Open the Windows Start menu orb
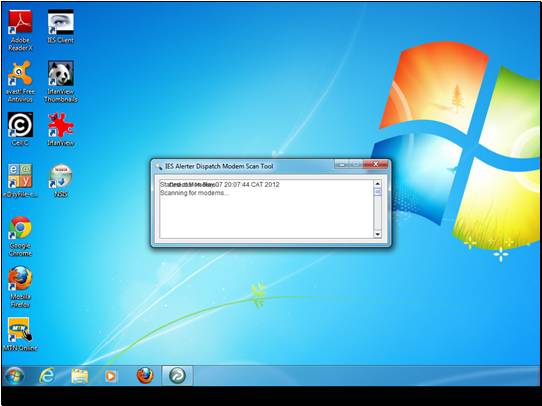The height and width of the screenshot is (406, 542). click(14, 376)
